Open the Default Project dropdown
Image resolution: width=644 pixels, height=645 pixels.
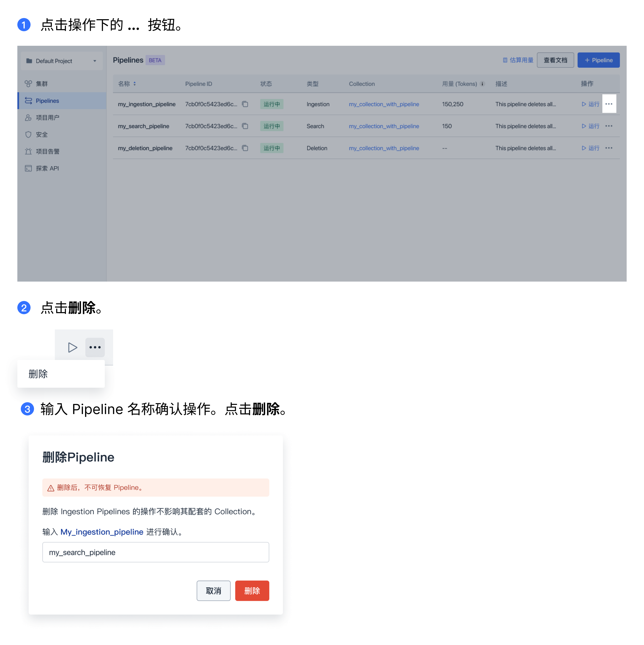(x=62, y=61)
